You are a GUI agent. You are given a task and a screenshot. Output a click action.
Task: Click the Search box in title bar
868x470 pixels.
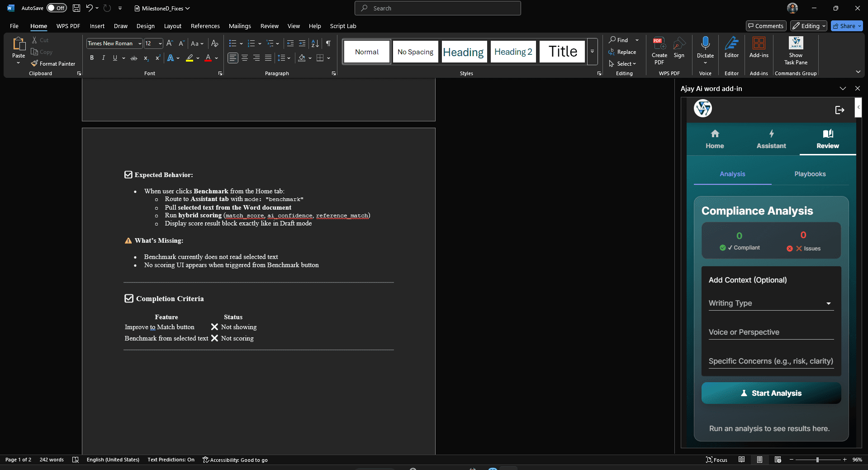pyautogui.click(x=437, y=8)
